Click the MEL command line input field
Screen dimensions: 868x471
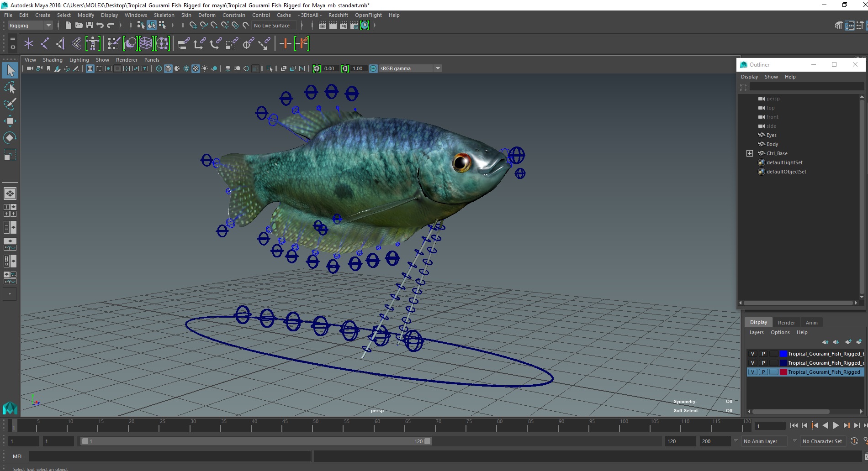click(x=169, y=456)
